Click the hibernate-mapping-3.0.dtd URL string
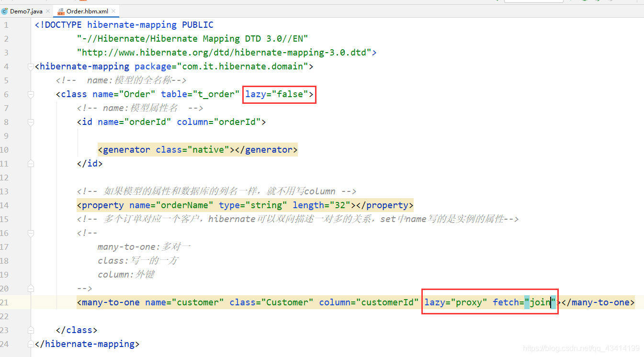The height and width of the screenshot is (357, 644). 224,53
